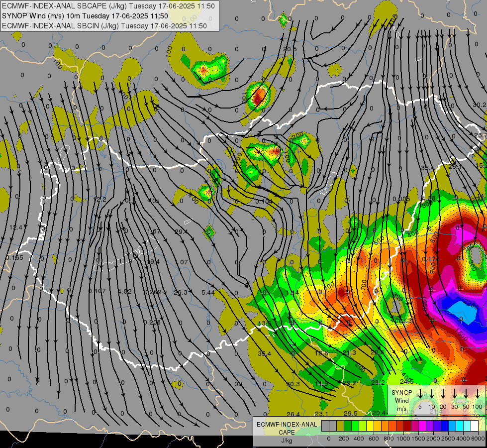Click the 30 m/s wind arrow in legend
Viewport: 487px width, 448px height.
coord(455,394)
